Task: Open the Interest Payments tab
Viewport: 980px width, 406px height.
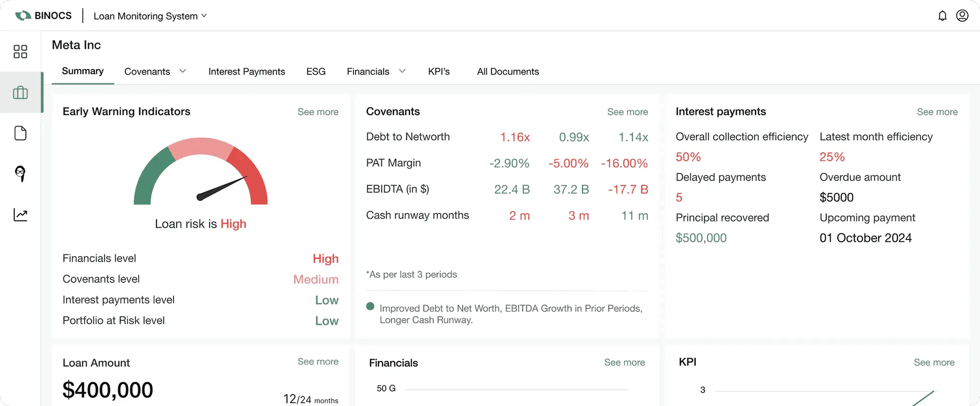Action: [246, 71]
